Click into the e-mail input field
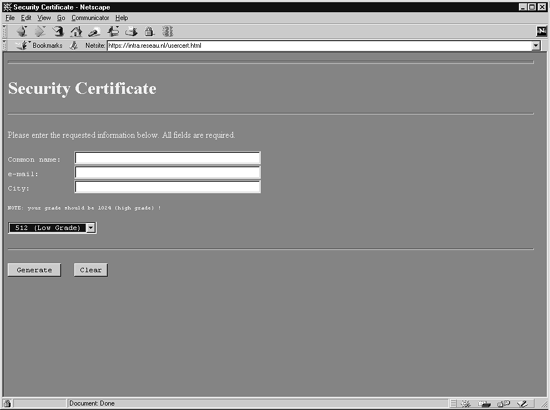The height and width of the screenshot is (410, 550). tap(168, 173)
